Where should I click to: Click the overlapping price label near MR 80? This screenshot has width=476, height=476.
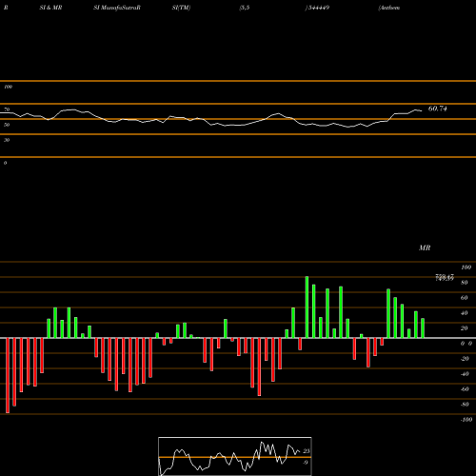click(x=445, y=278)
